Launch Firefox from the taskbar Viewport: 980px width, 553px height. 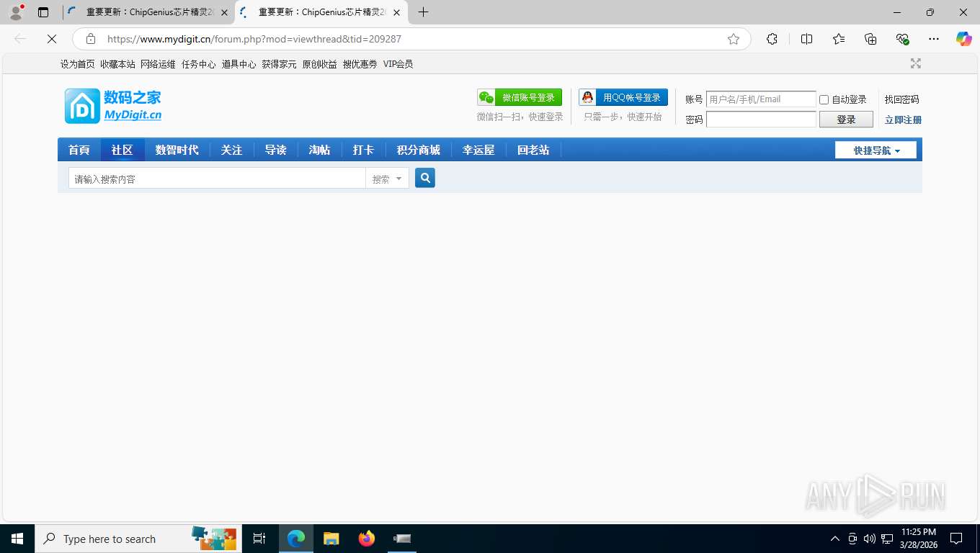pyautogui.click(x=367, y=539)
